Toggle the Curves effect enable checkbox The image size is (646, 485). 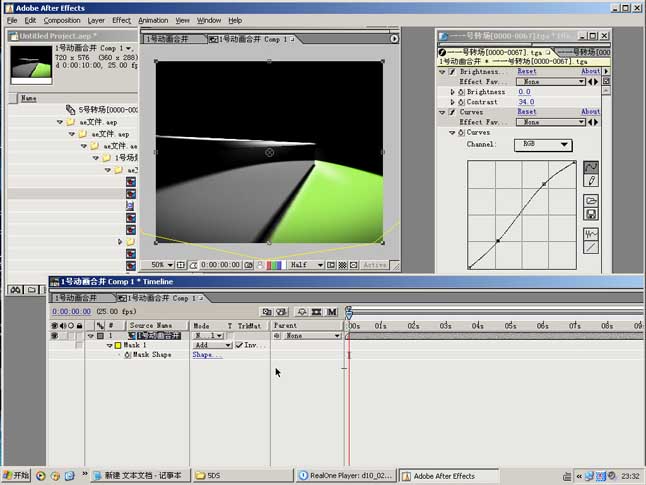point(452,112)
